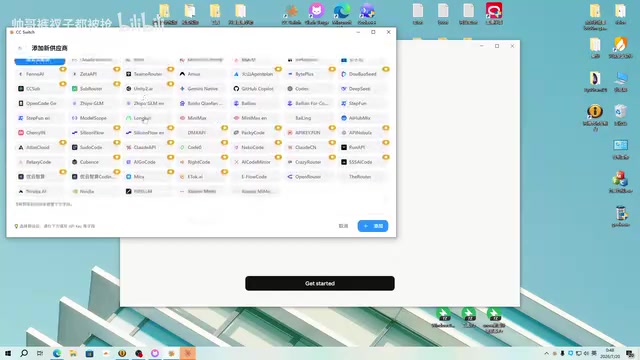Viewport: 640px width, 360px height.
Task: Open File Explorer from the taskbar
Action: tap(73, 353)
